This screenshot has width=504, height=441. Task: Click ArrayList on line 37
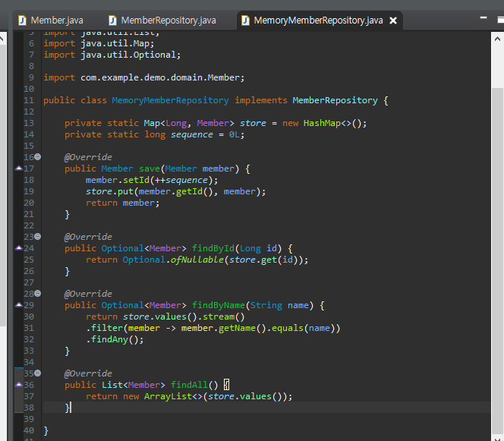168,396
